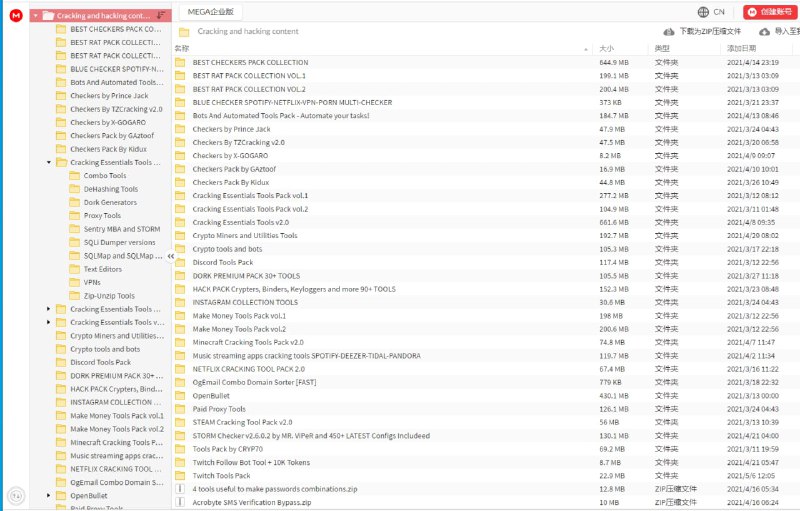Select DeHashing Tools in the tree

point(111,189)
